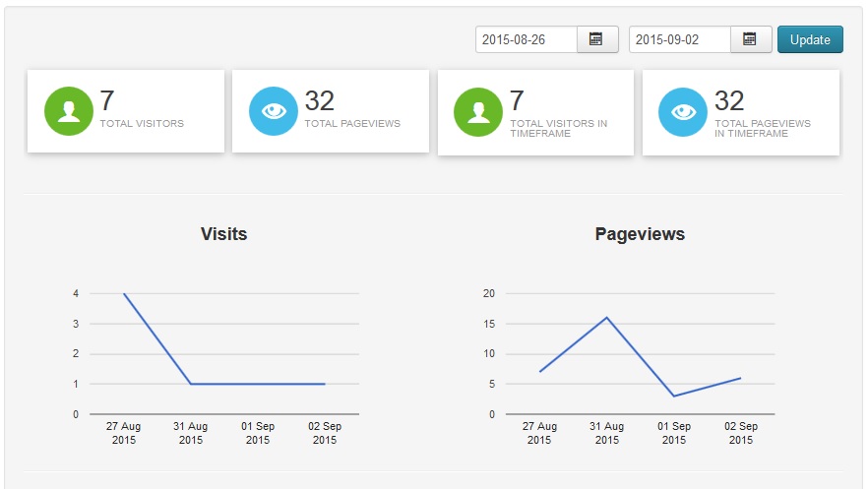
Task: Focus the 2015-09-02 end date field
Action: [679, 39]
